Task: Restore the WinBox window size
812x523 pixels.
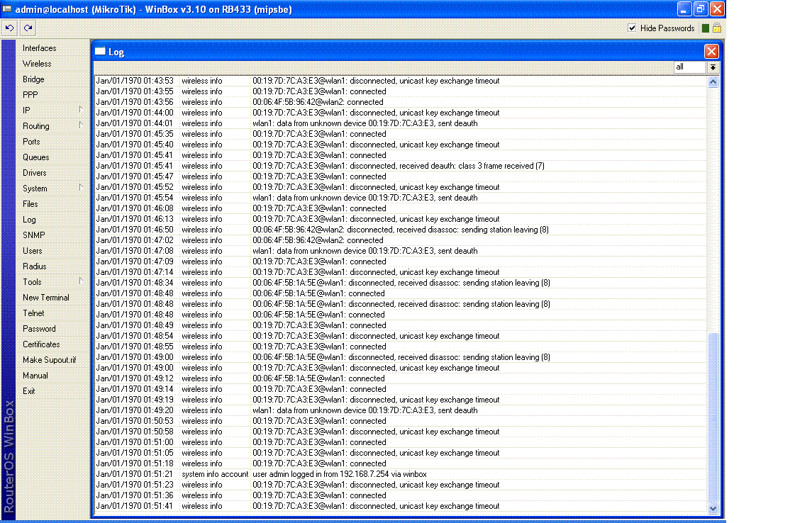Action: tap(701, 9)
